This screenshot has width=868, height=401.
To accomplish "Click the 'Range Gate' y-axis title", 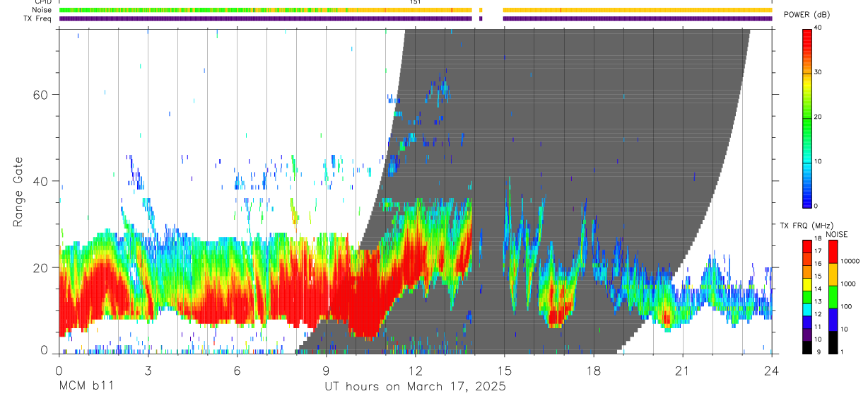I will coord(18,191).
